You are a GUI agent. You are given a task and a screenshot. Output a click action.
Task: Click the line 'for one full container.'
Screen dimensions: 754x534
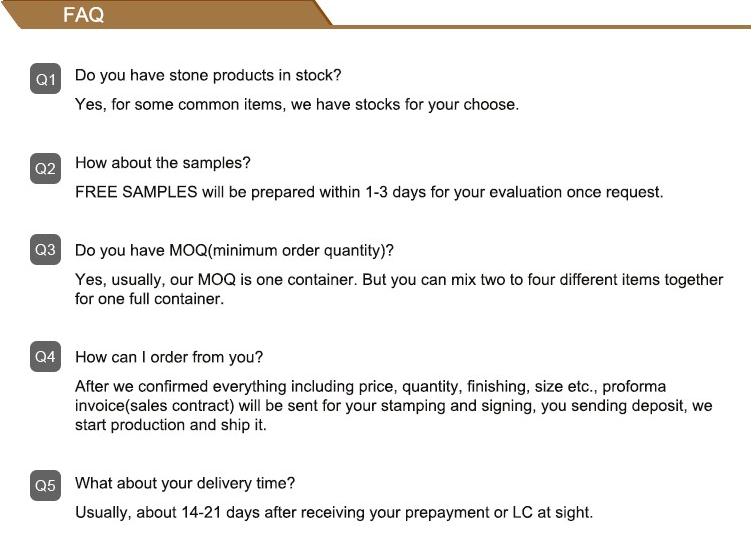point(150,299)
